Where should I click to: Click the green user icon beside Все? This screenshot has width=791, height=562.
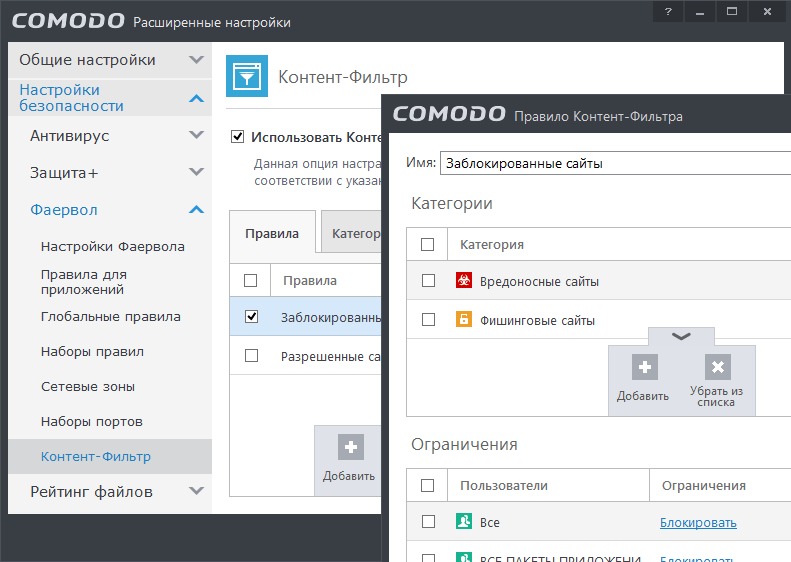(x=464, y=521)
